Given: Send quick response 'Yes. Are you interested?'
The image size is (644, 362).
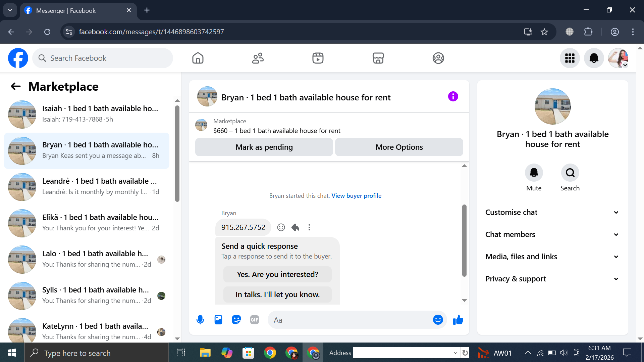Looking at the screenshot, I should click(x=277, y=274).
